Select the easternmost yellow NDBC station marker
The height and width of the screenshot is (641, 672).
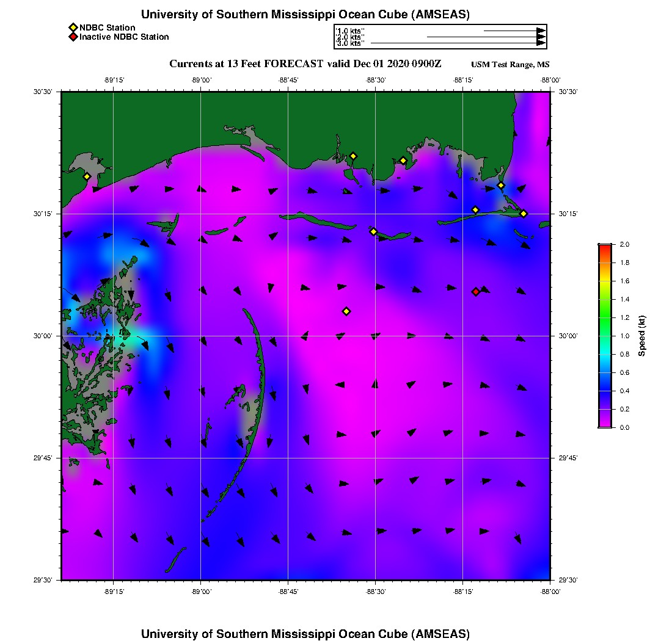point(524,213)
